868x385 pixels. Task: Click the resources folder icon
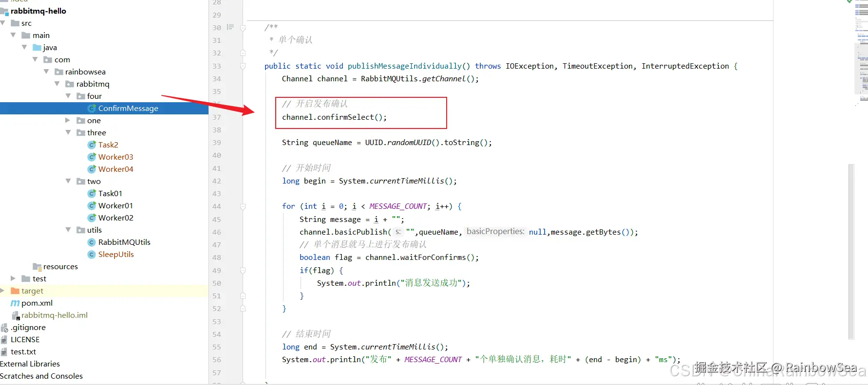pyautogui.click(x=37, y=266)
